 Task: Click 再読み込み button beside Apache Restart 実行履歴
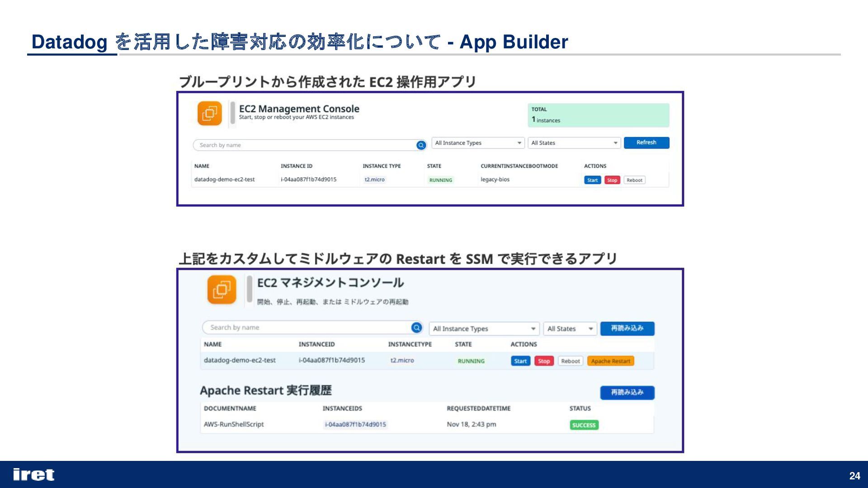tap(627, 392)
